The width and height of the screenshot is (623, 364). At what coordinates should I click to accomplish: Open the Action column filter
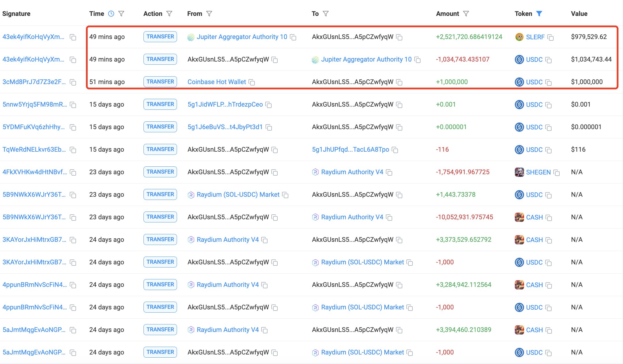tap(169, 14)
